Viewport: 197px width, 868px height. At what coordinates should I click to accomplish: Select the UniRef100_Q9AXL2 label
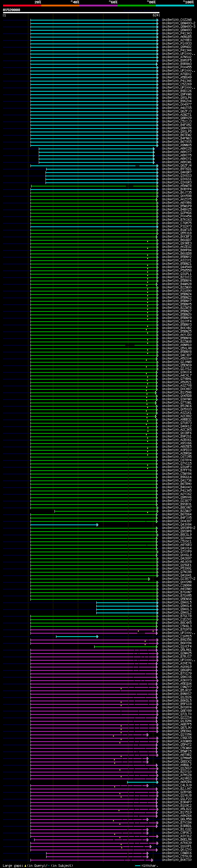pos(176,612)
